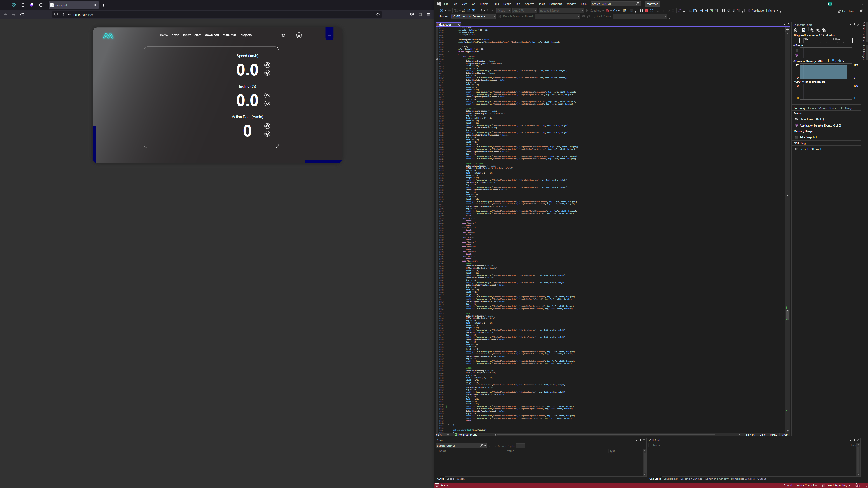Open the shopping cart icon on moovpad page
Image resolution: width=868 pixels, height=488 pixels.
(x=283, y=35)
